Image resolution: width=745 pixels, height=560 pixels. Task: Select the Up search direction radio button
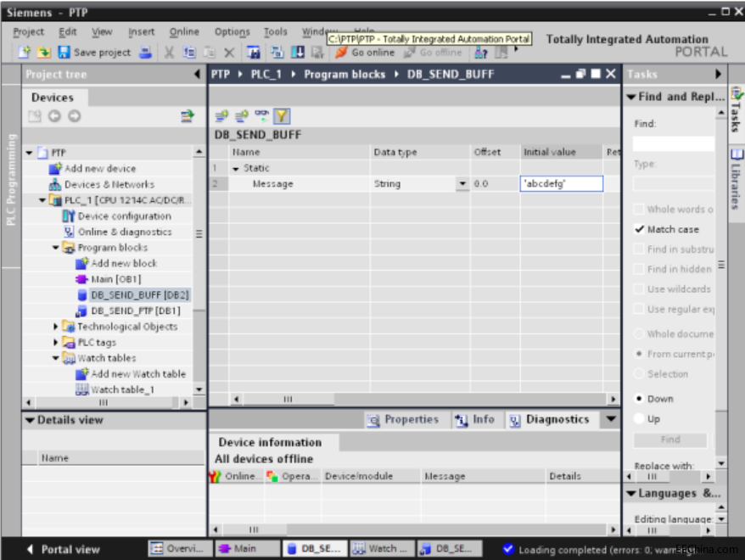[640, 419]
